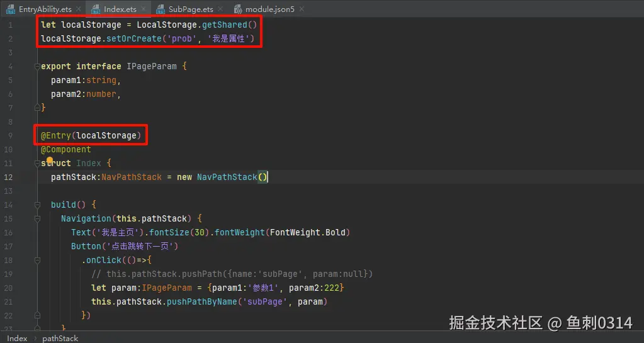Click the IPageParam type annotation on line 20
This screenshot has width=644, height=343.
click(x=167, y=288)
